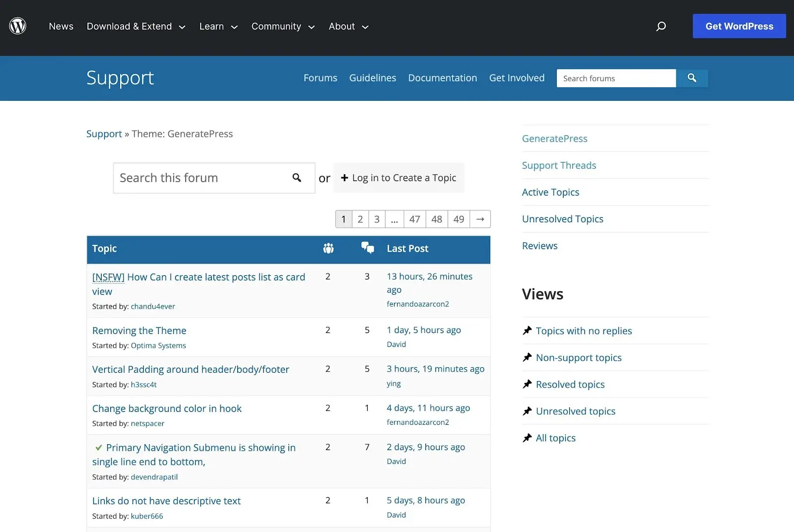Open last post 13 hours, 26 minutes ago
Image resolution: width=794 pixels, height=532 pixels.
pyautogui.click(x=430, y=283)
